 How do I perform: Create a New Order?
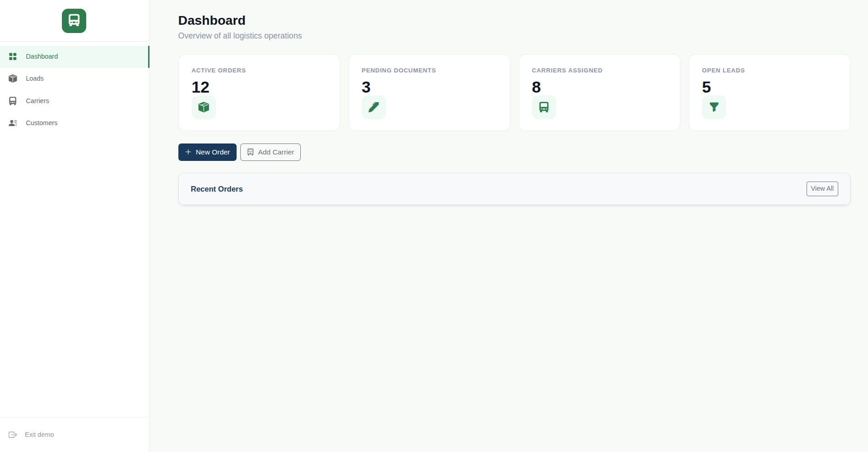tap(207, 152)
